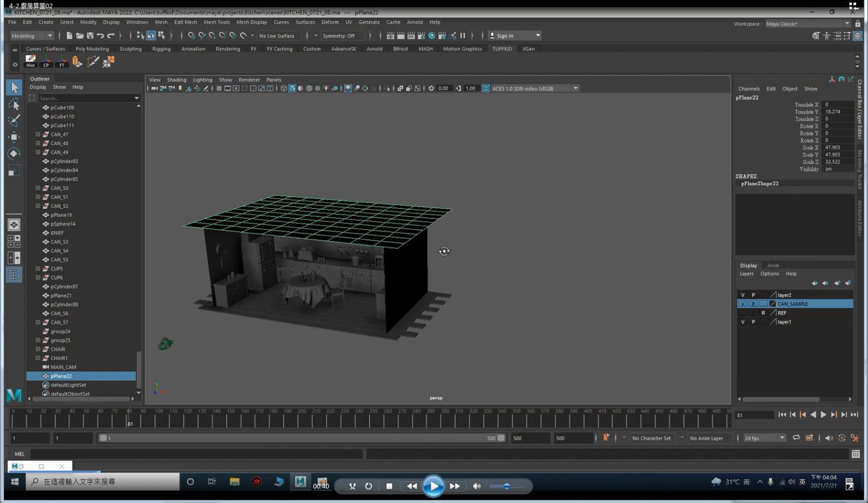Expand the CAN_50 group in Outliner
This screenshot has width=868, height=503.
point(38,188)
